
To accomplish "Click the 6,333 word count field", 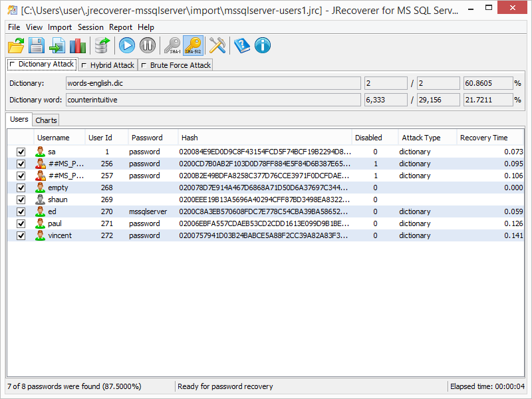I will (386, 100).
